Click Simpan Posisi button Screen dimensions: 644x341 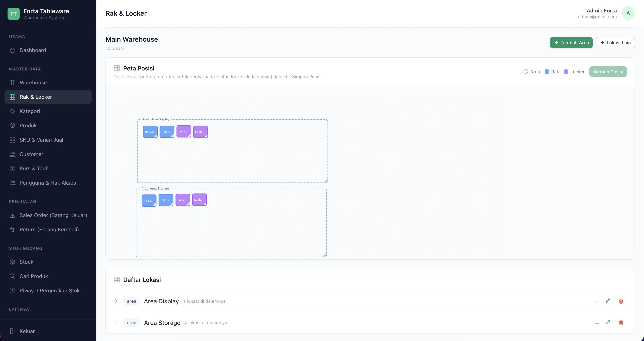[608, 72]
